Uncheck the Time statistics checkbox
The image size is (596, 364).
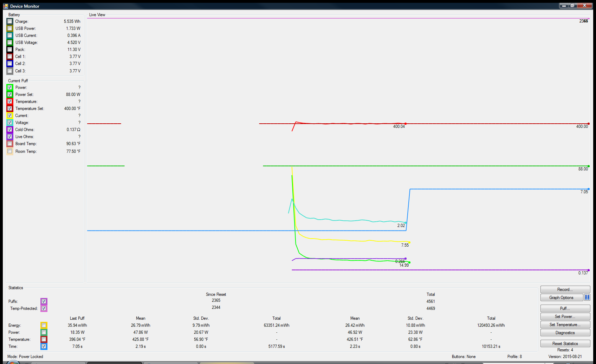click(44, 346)
